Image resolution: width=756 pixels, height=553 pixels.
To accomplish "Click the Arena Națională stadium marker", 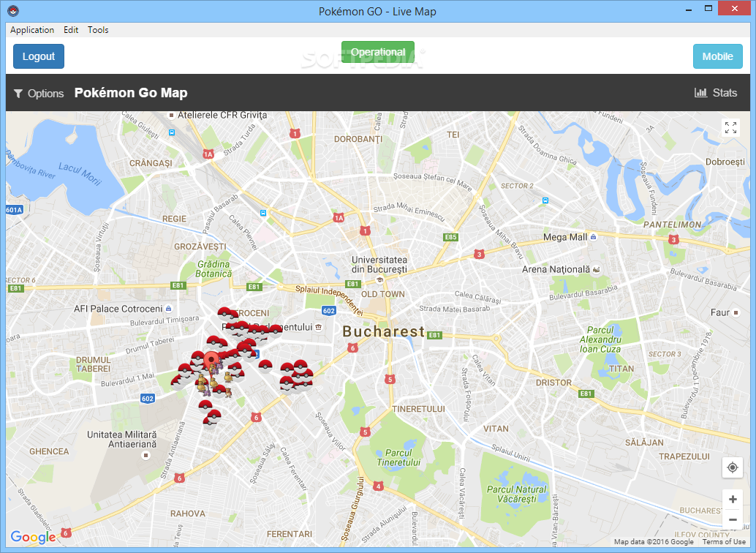I will pyautogui.click(x=597, y=269).
